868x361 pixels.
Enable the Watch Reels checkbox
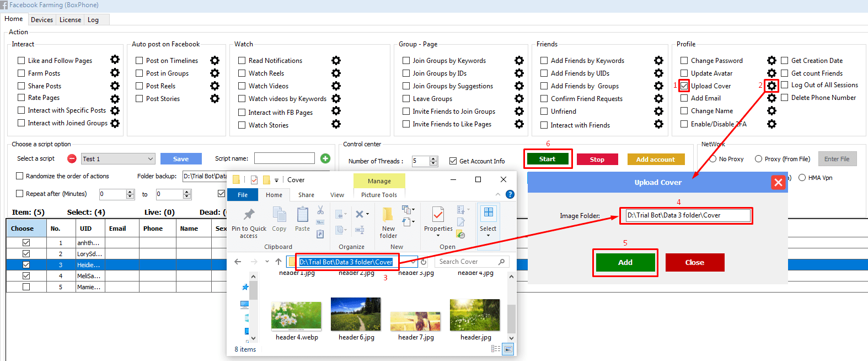(x=242, y=73)
